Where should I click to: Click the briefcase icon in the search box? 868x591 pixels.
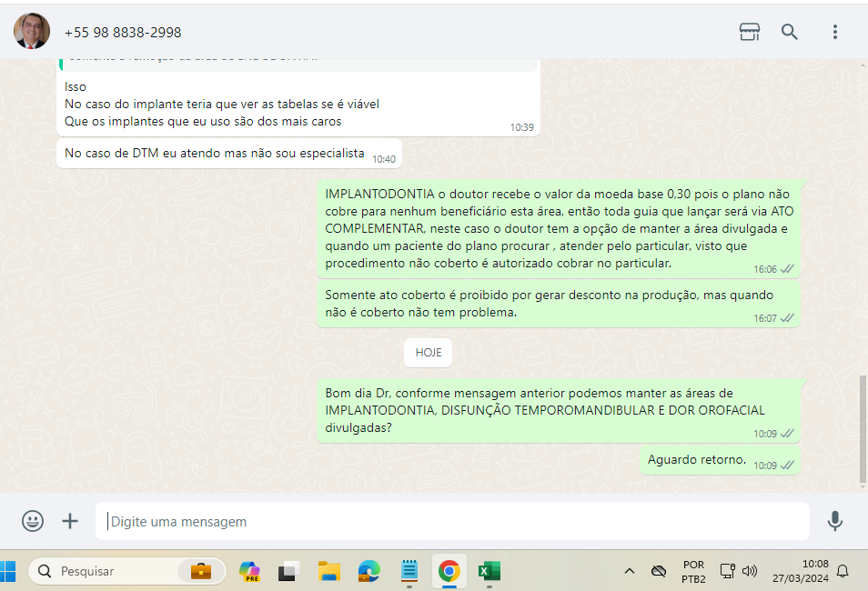[201, 571]
